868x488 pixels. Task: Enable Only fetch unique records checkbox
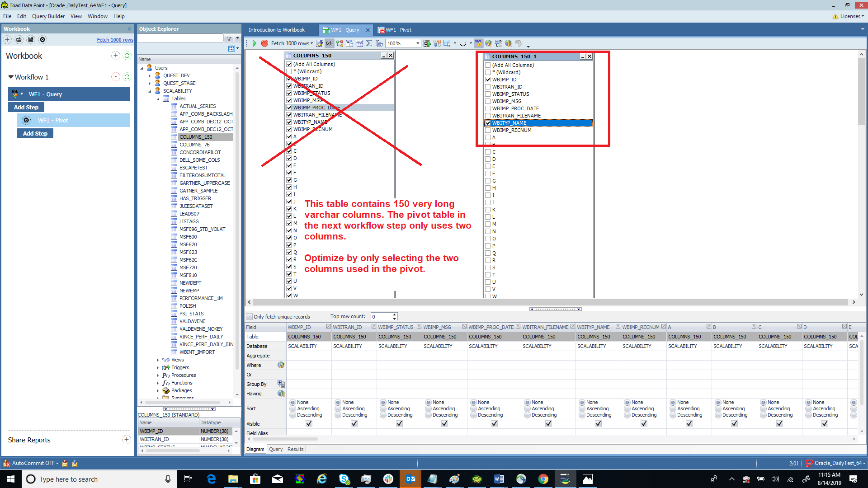click(x=250, y=317)
